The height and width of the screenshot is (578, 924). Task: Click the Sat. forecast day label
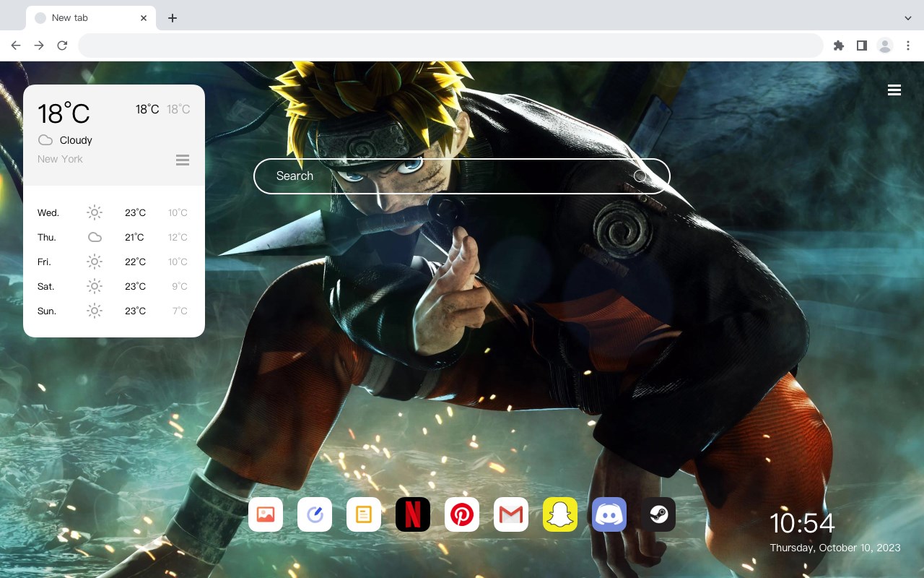[46, 286]
